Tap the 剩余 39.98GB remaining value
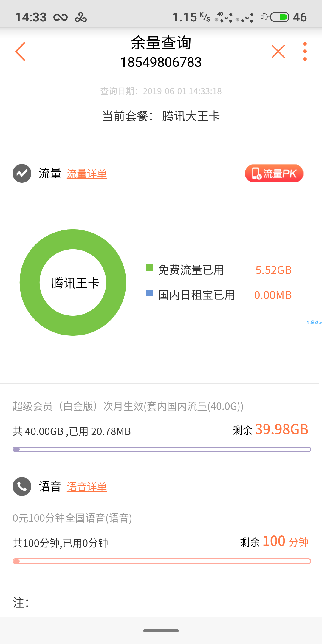Viewport: 322px width, 644px height. 271,429
